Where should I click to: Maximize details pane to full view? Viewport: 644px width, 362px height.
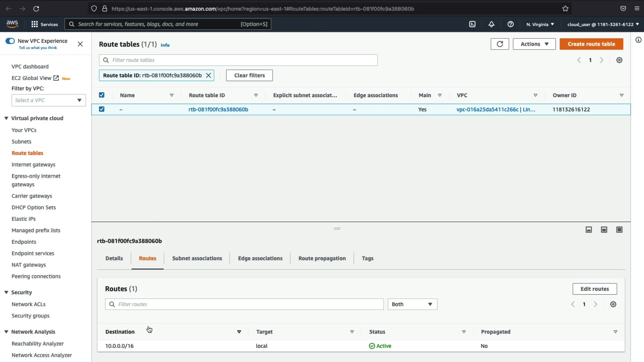tap(619, 230)
